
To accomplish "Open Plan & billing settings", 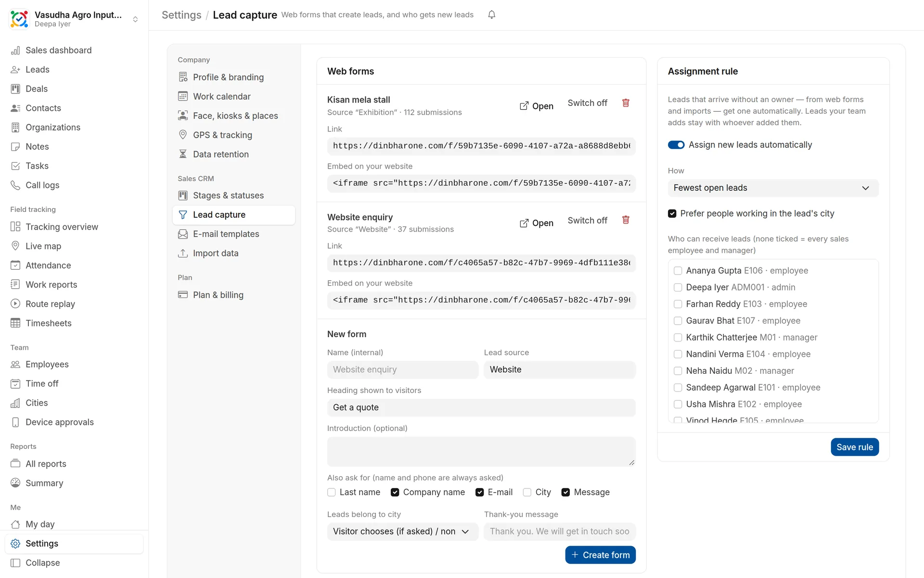I will (x=234, y=295).
